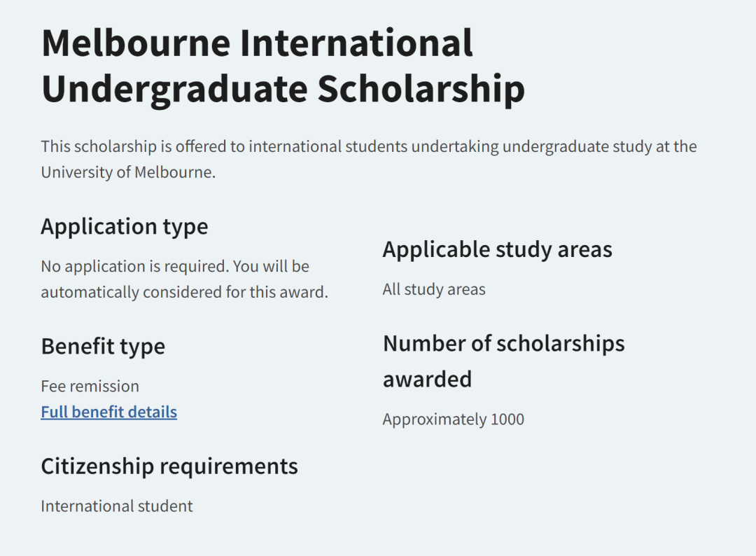This screenshot has height=556, width=756.
Task: Click the word 'Scholarship' in the title
Action: point(421,90)
